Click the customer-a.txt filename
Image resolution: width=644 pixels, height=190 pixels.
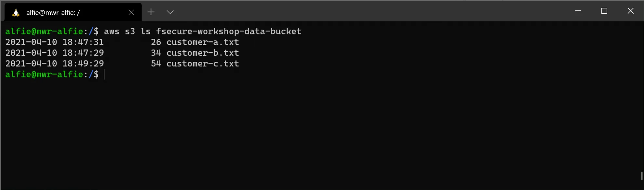(203, 42)
